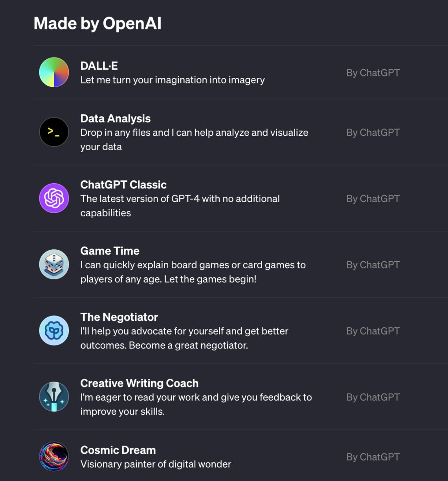Click the DALL·E rainbow color wheel icon
This screenshot has width=448, height=481.
54,72
